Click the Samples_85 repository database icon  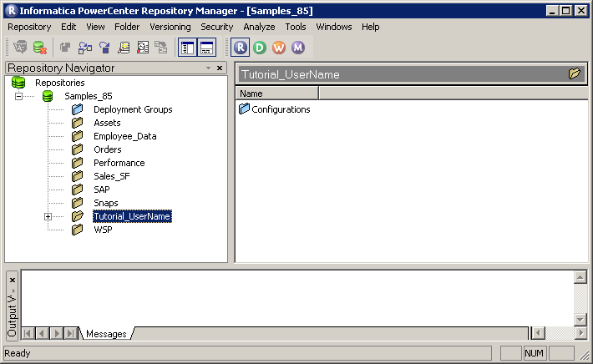click(48, 96)
